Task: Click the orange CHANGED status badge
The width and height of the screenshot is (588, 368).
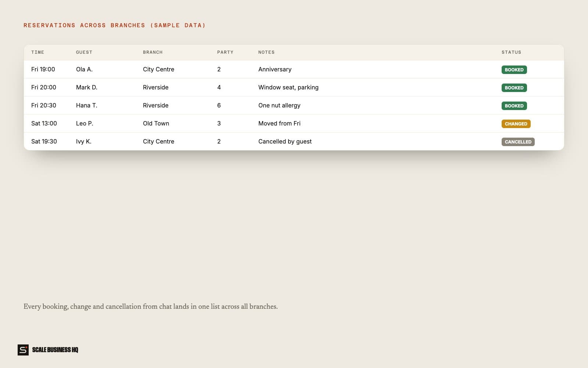Action: pos(516,124)
